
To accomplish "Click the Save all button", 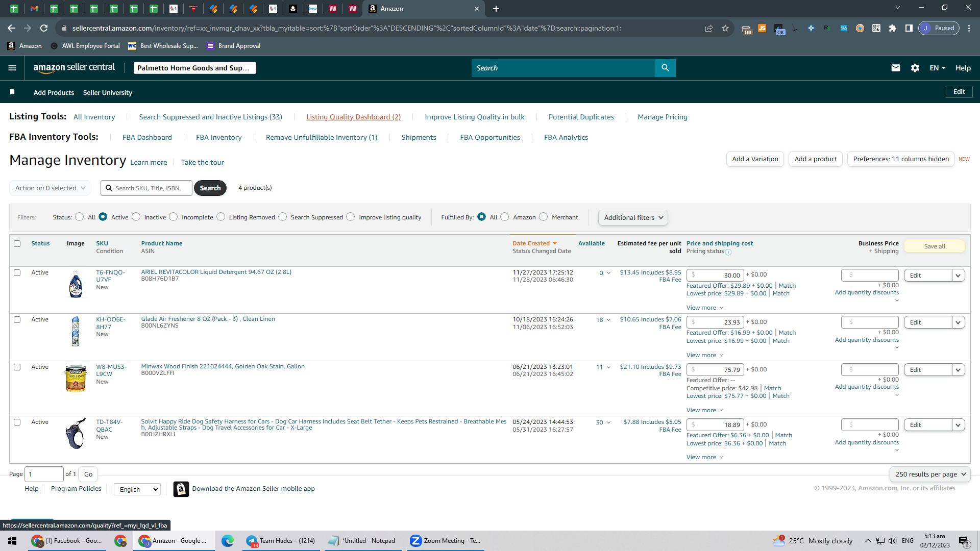I will [935, 246].
